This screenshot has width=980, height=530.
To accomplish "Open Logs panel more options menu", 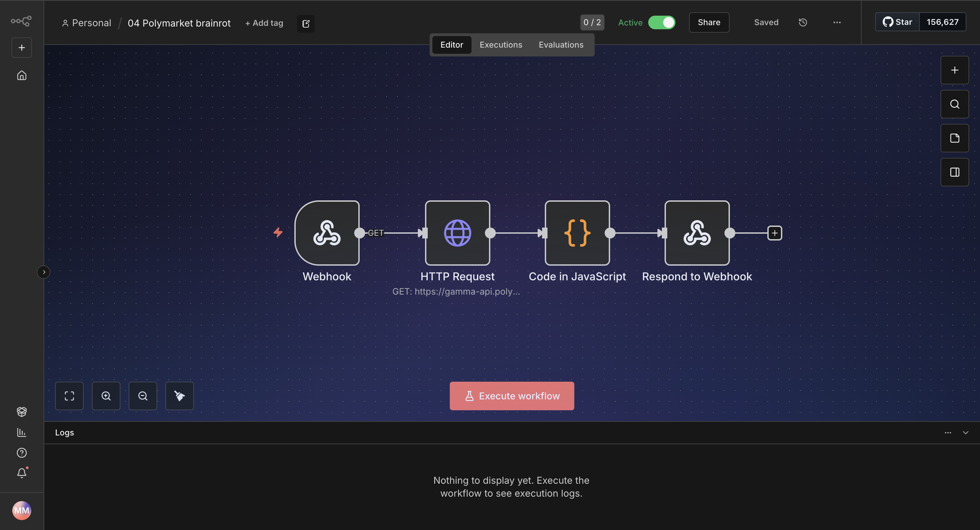I will pyautogui.click(x=948, y=433).
